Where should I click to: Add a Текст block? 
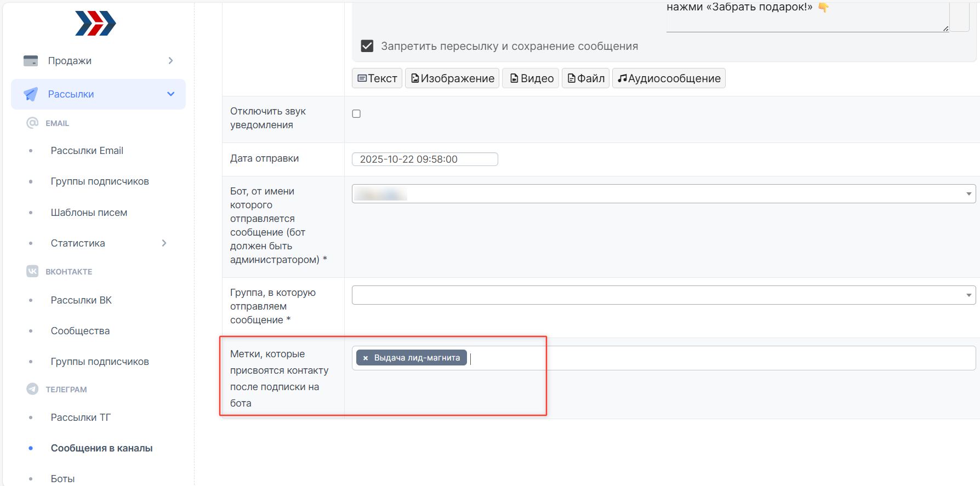coord(377,78)
